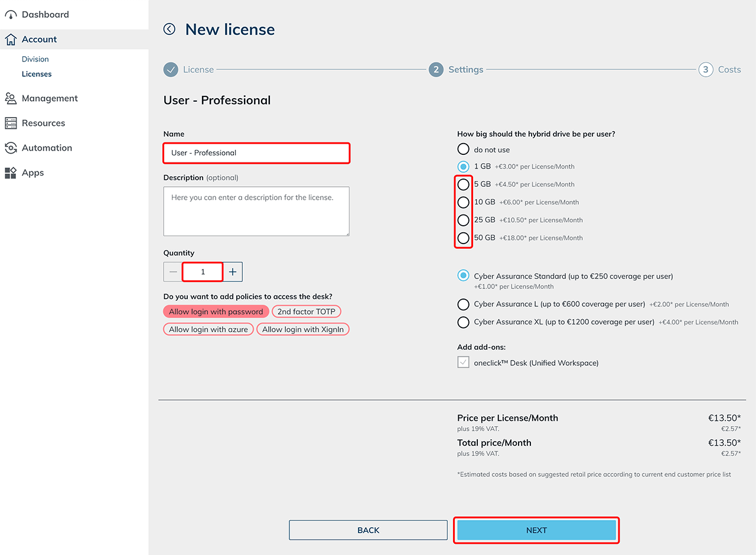This screenshot has width=756, height=555.
Task: Open the Dashboard gauge icon
Action: click(x=11, y=15)
